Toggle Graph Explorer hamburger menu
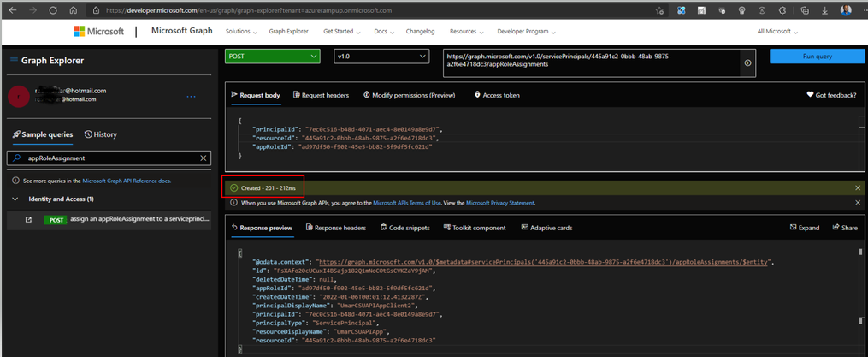This screenshot has width=868, height=357. point(14,61)
